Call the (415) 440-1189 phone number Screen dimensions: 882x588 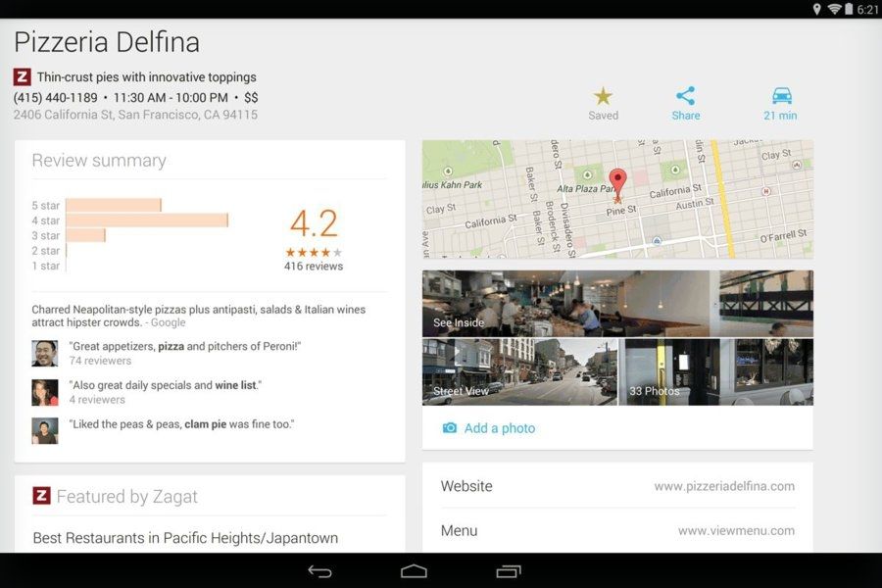(55, 97)
